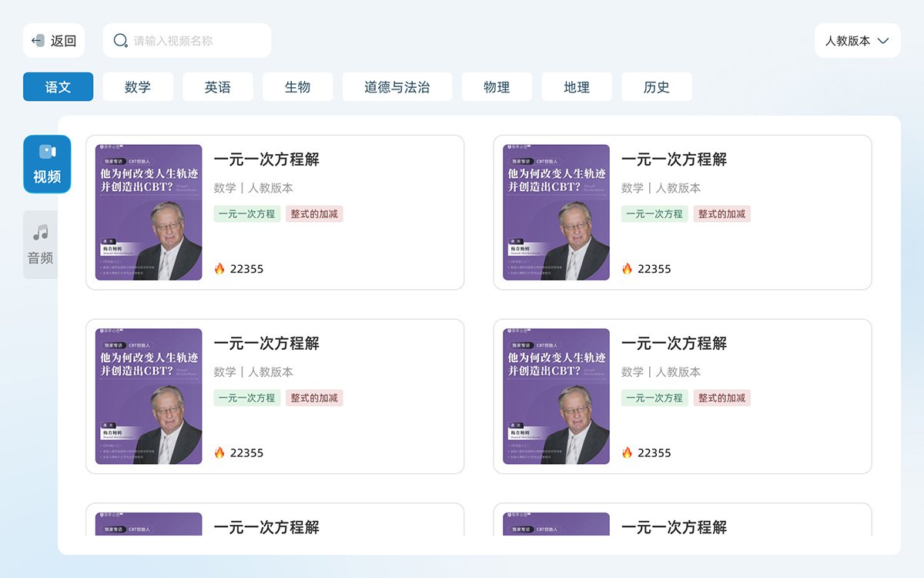
Task: Click 一元一次方程解 title in bottom-right partial card
Action: click(x=675, y=527)
